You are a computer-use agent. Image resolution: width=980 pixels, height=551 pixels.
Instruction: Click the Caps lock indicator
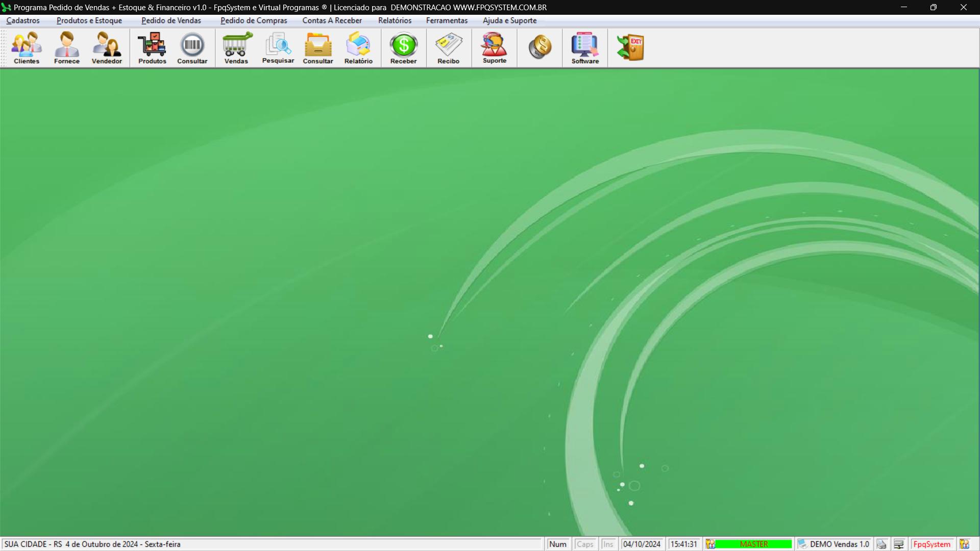pos(585,544)
